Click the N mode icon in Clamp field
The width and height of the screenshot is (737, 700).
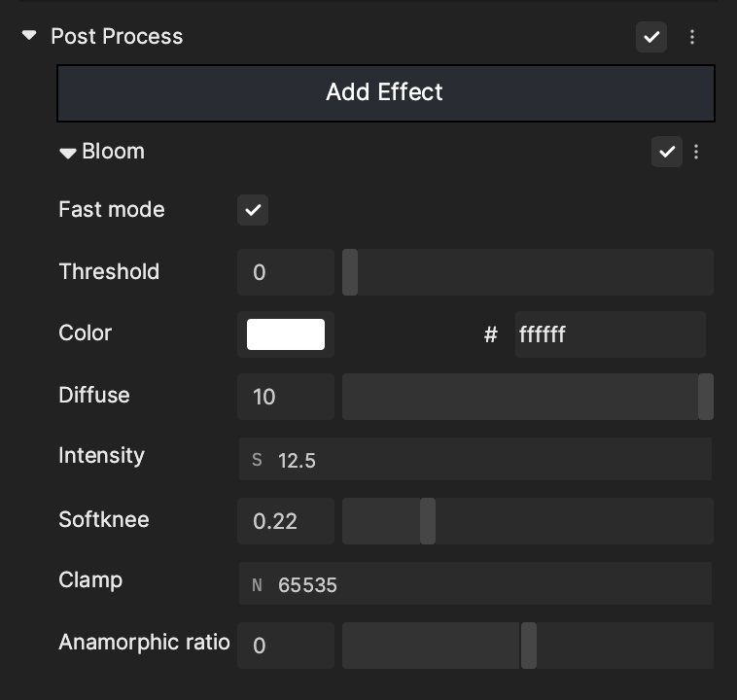coord(257,585)
